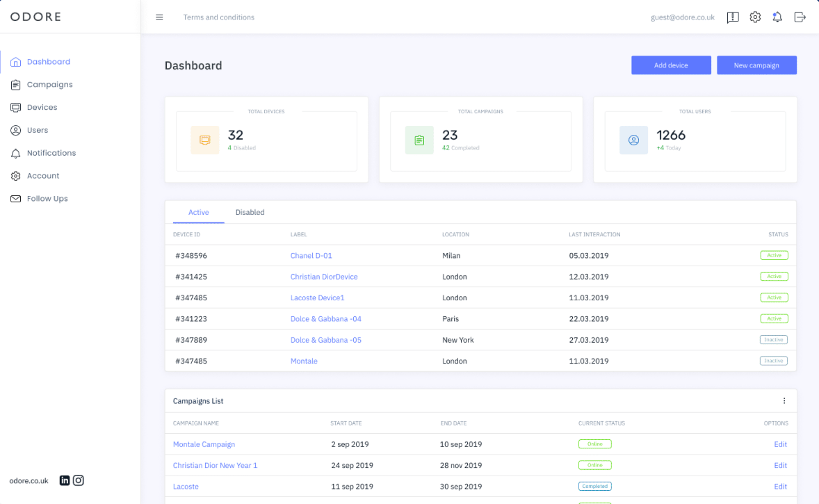Viewport: 819px width, 504px height.
Task: Click Online badge for Christian Dior New Year 1
Action: (595, 465)
